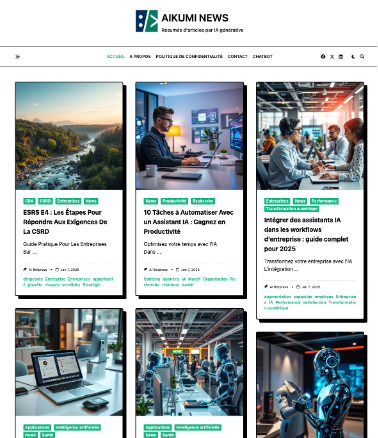Open Politique de Confidentialité menu item
This screenshot has height=438, width=378.
pos(189,57)
